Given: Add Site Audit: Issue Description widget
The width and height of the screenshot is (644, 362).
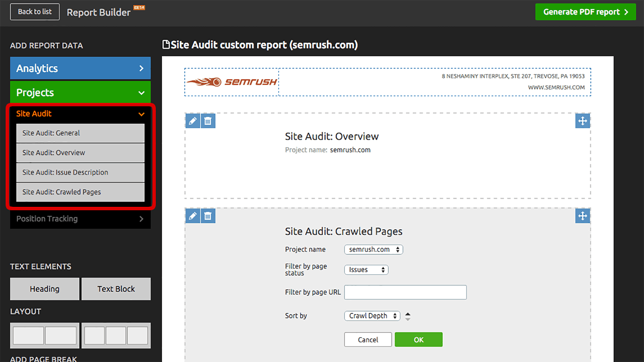Looking at the screenshot, I should (80, 172).
